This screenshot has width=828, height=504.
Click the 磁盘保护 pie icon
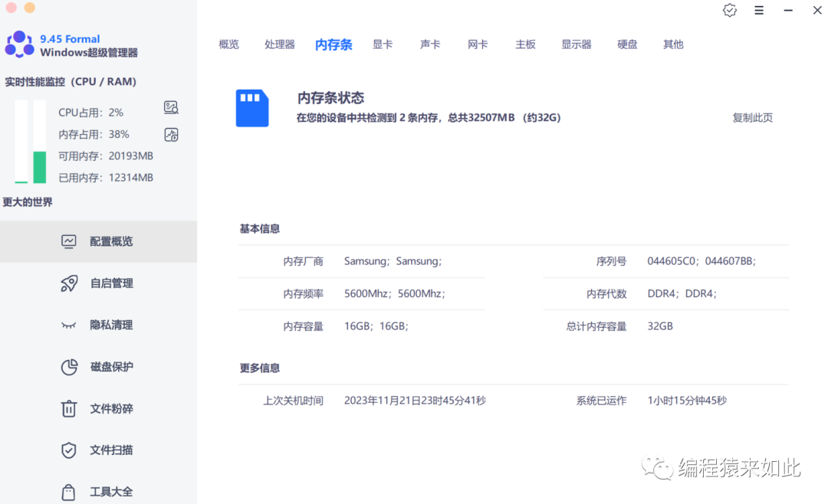69,367
